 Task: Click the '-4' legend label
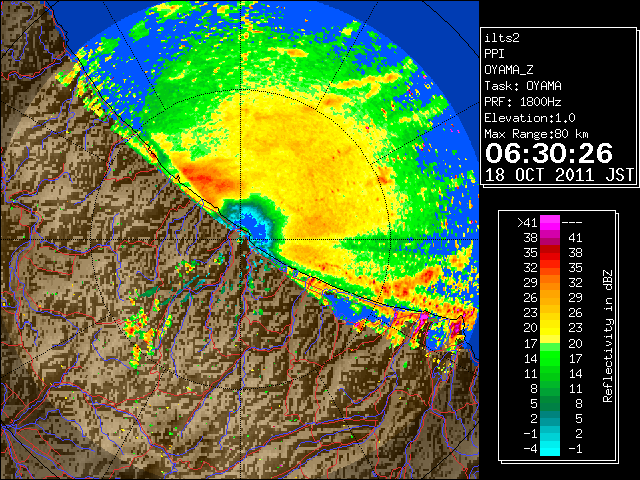click(530, 448)
